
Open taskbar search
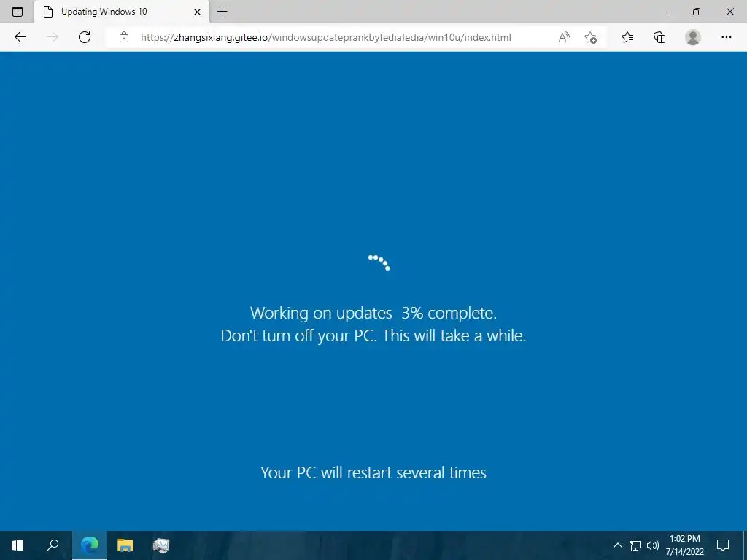pyautogui.click(x=53, y=545)
